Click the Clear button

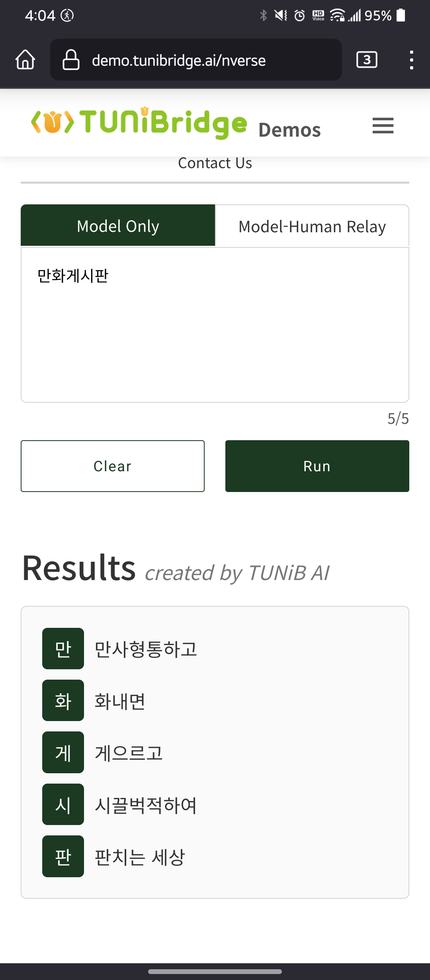click(x=113, y=466)
